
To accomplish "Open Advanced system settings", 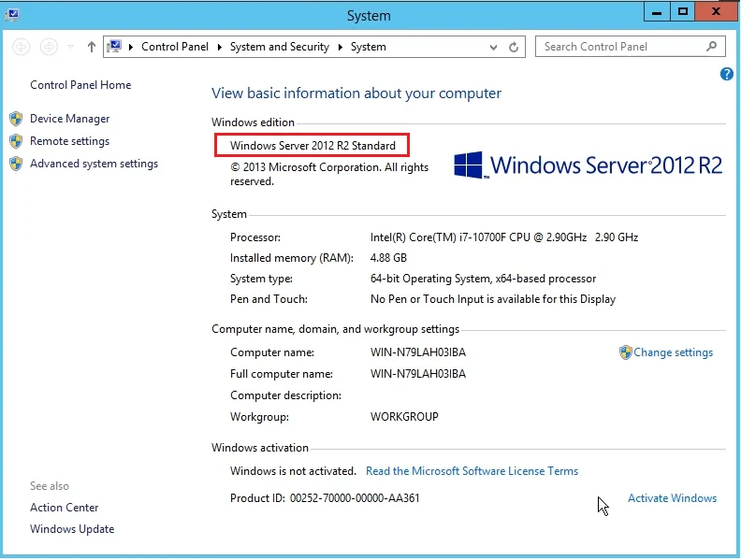I will 94,164.
